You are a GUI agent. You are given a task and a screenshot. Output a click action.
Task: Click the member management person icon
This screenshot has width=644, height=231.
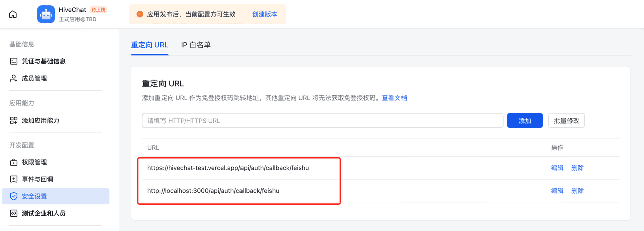point(14,78)
